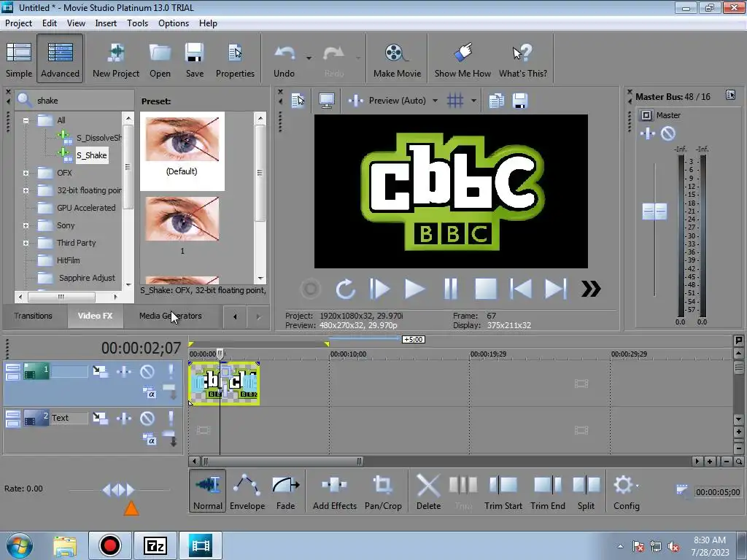Viewport: 747px width, 560px height.
Task: Open Master Bus audio properties icon
Action: [x=730, y=96]
